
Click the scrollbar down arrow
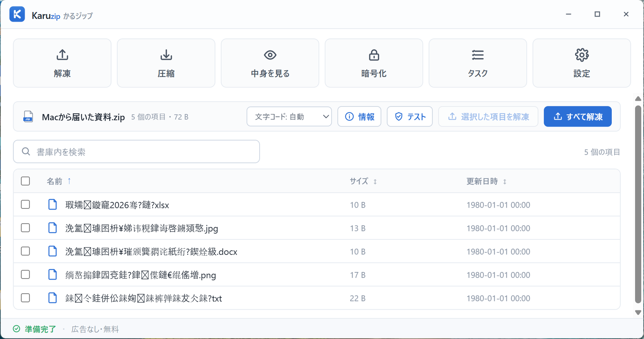(638, 312)
